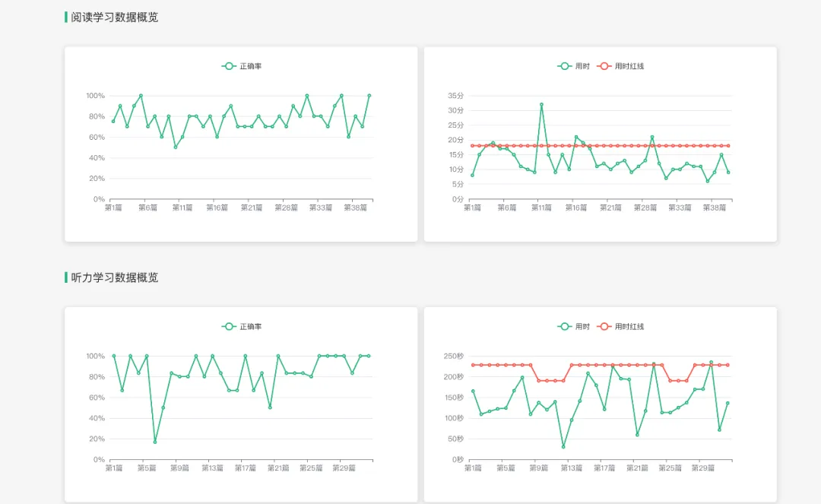Toggle 正确率 legend in listening accuracy chart
Viewport: 821px width, 504px height.
pyautogui.click(x=242, y=326)
